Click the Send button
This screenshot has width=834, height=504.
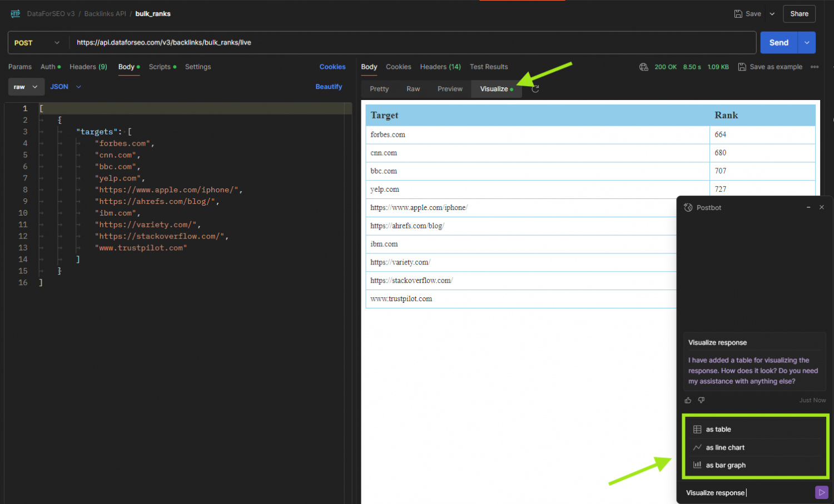click(779, 42)
